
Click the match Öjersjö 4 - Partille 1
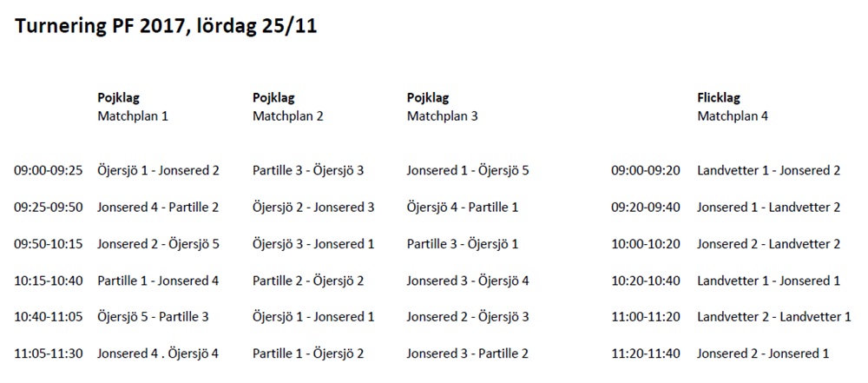coord(463,208)
